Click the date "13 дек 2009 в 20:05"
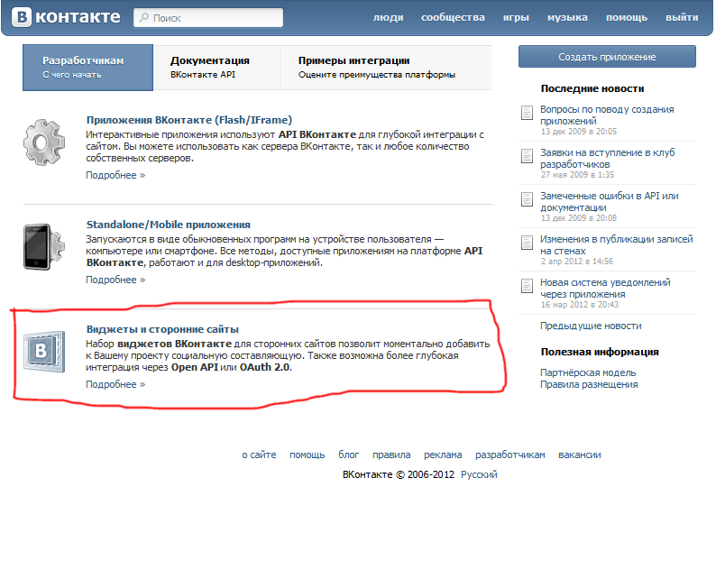 click(579, 132)
